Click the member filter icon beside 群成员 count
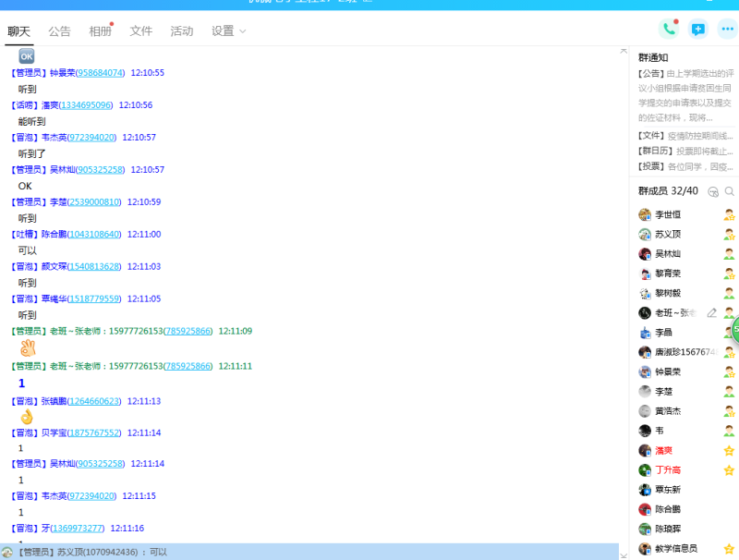This screenshot has width=739, height=560. click(712, 191)
